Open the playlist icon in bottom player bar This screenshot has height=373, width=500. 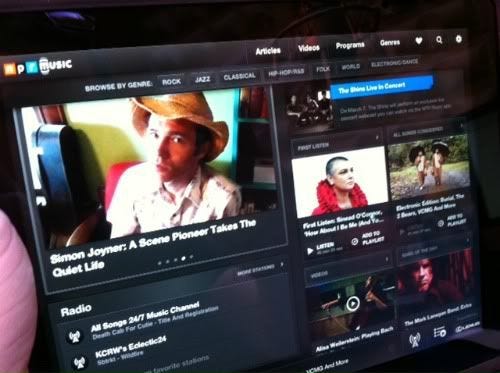point(440,332)
